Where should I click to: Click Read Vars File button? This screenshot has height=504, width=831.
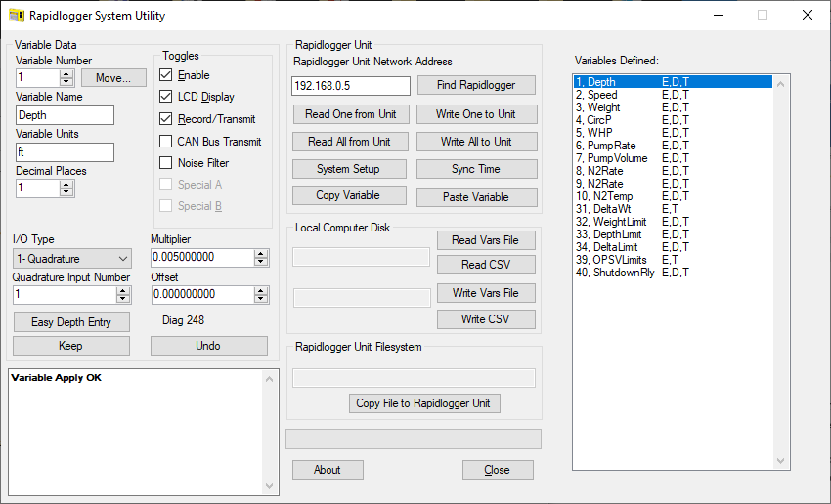click(x=486, y=240)
